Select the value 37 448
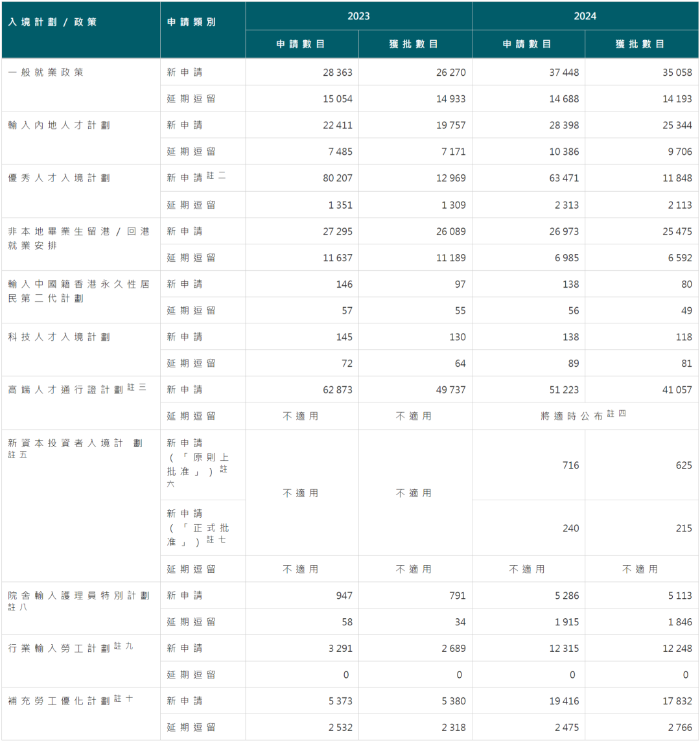Viewport: 700px width, 742px height. 564,73
